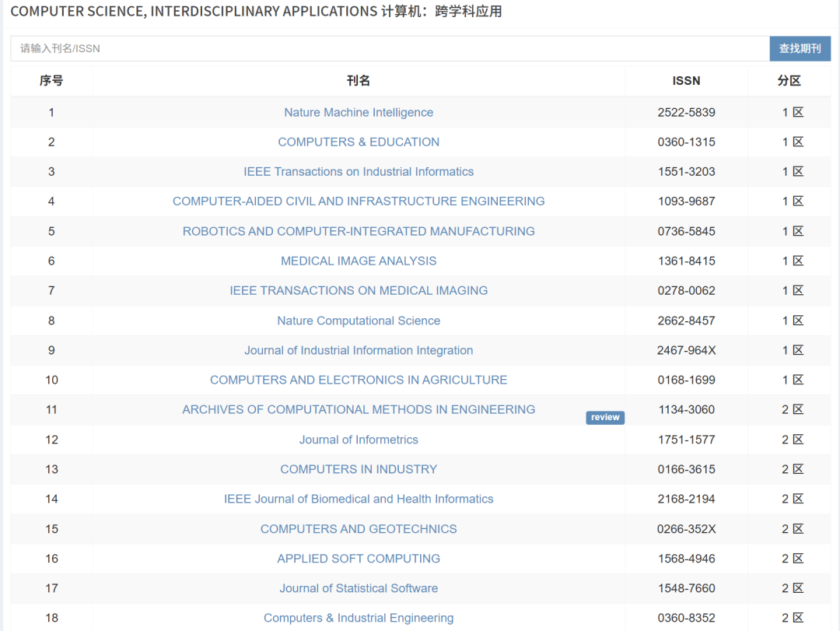Select ISSN 1551-3203 cell
Viewport: 840px width, 631px height.
686,171
